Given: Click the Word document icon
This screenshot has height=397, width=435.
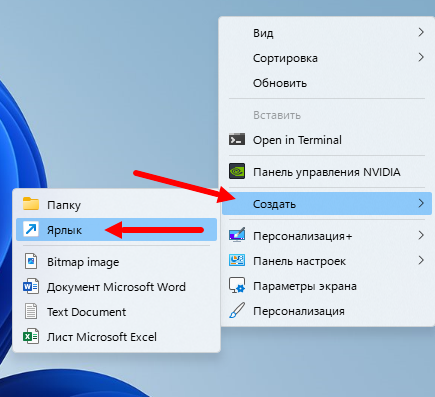Looking at the screenshot, I should (x=31, y=287).
